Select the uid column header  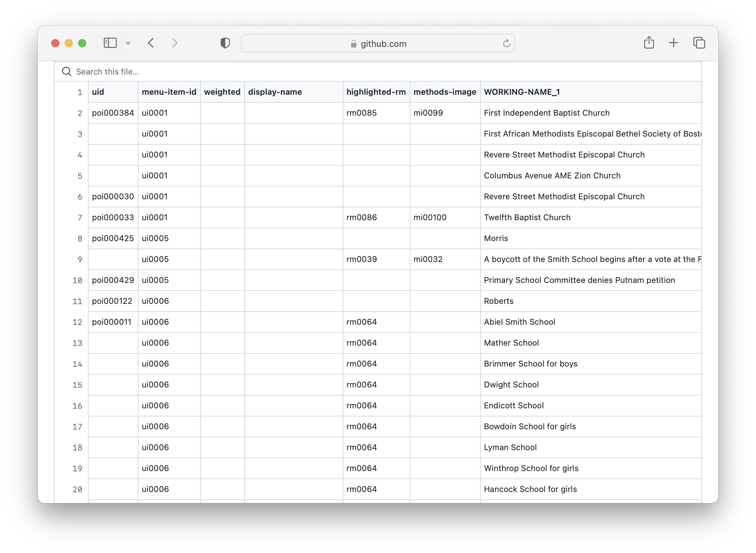coord(98,92)
